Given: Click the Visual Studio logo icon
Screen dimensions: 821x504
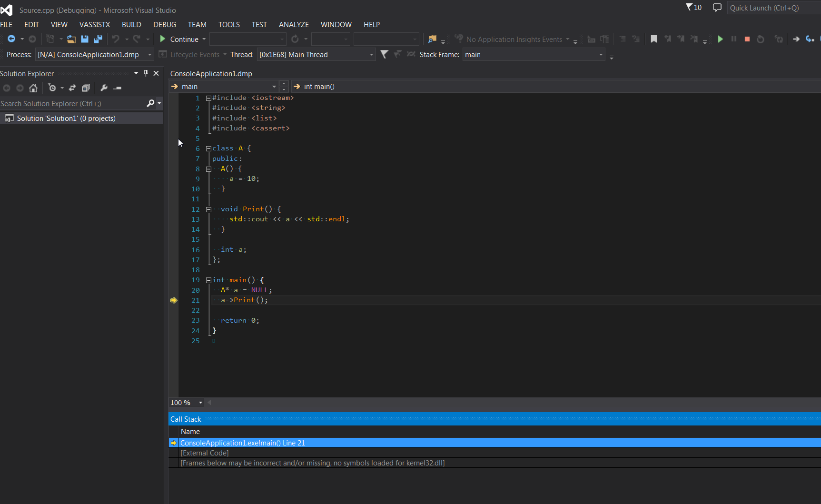Looking at the screenshot, I should 7,10.
